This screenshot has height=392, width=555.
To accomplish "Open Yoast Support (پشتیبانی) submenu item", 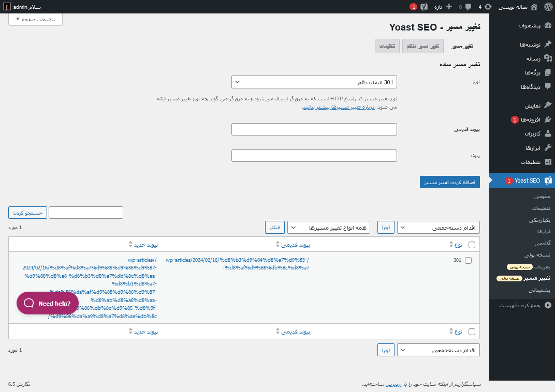I will (x=539, y=290).
